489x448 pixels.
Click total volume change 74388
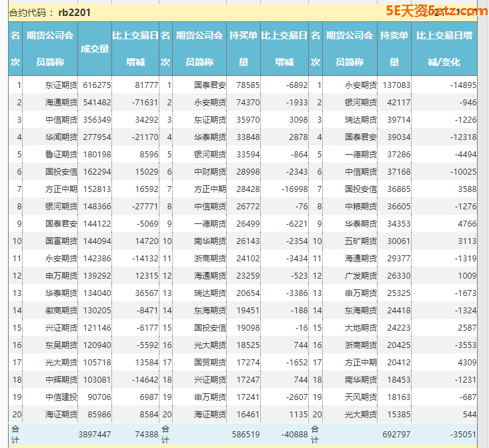click(x=147, y=434)
